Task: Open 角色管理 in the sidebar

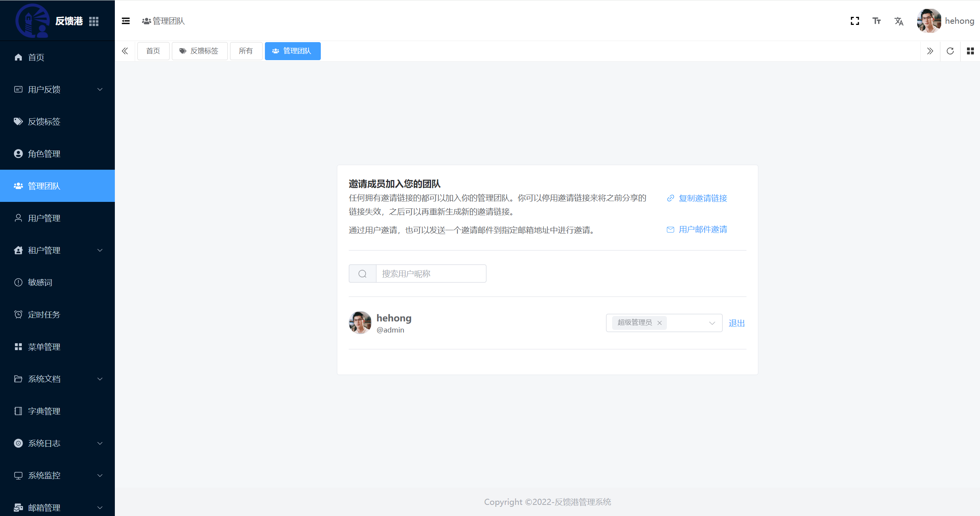Action: (57, 154)
